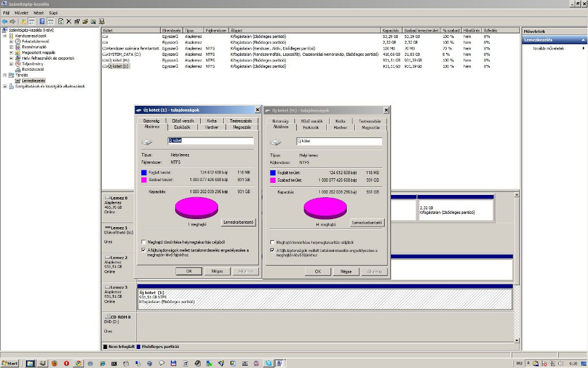
Task: Select Feladatütemező in the tree
Action: coord(35,41)
